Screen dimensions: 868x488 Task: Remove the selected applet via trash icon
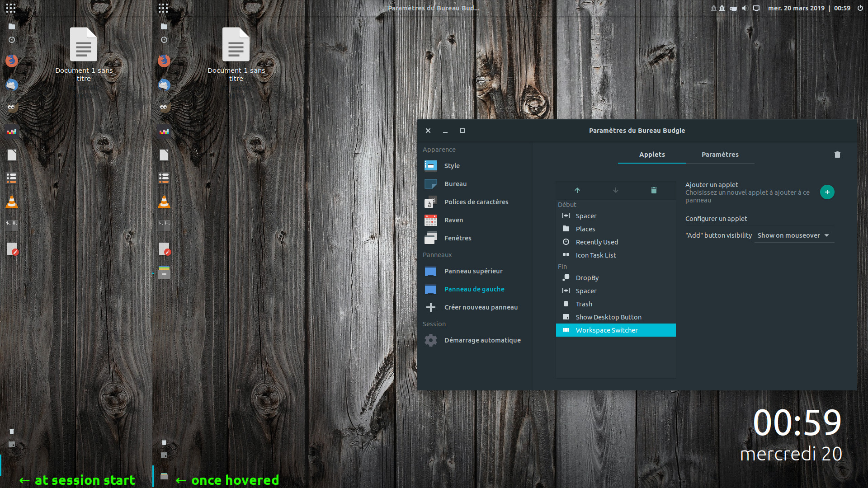pos(654,190)
